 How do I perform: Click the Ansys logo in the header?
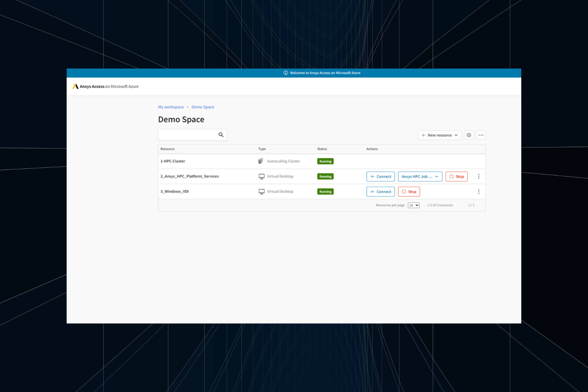click(x=75, y=86)
